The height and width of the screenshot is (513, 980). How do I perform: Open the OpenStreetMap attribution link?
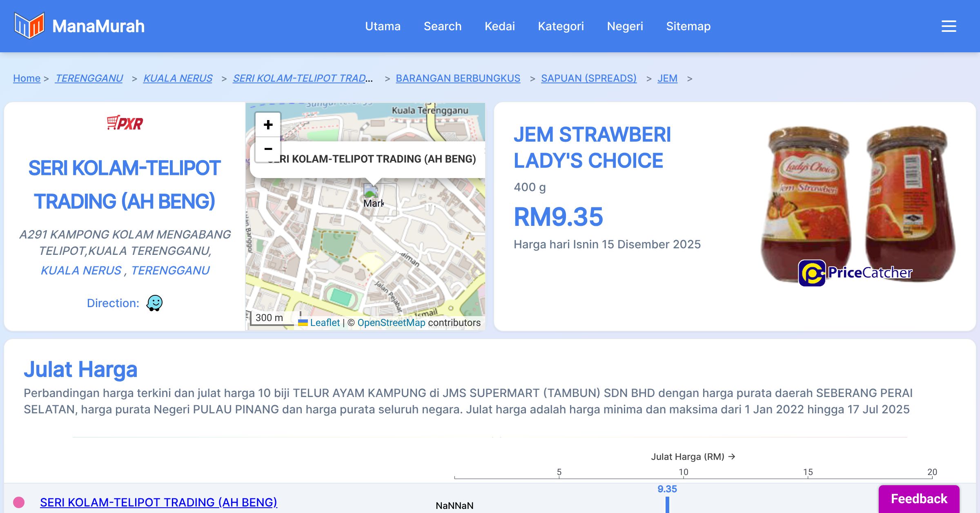tap(391, 323)
